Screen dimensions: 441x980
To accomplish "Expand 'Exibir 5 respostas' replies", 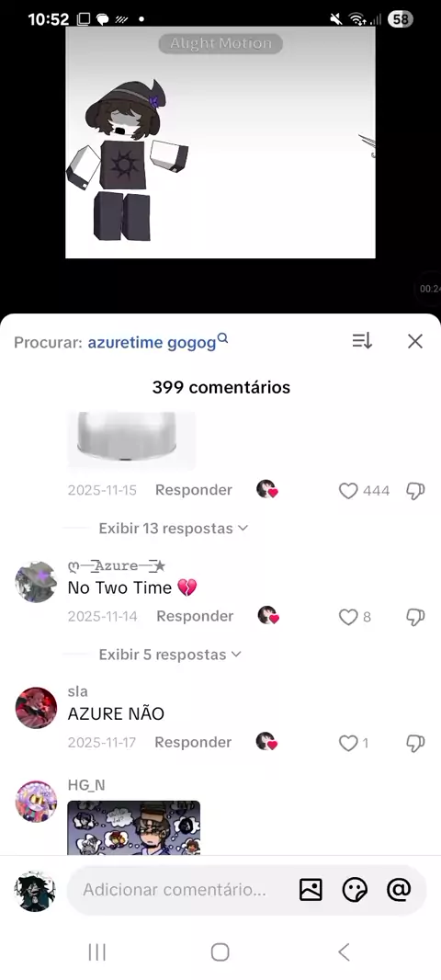I will click(x=170, y=655).
